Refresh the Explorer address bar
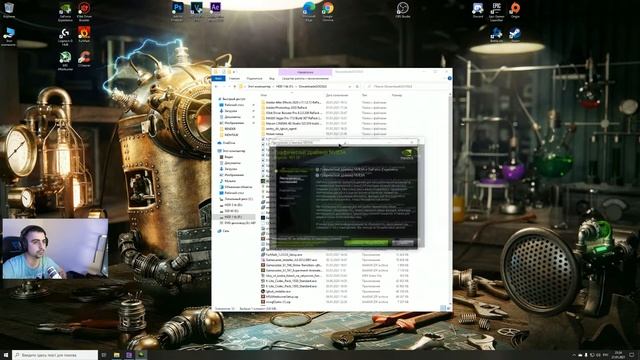Screen dimensions: 640x360 [x=357, y=87]
